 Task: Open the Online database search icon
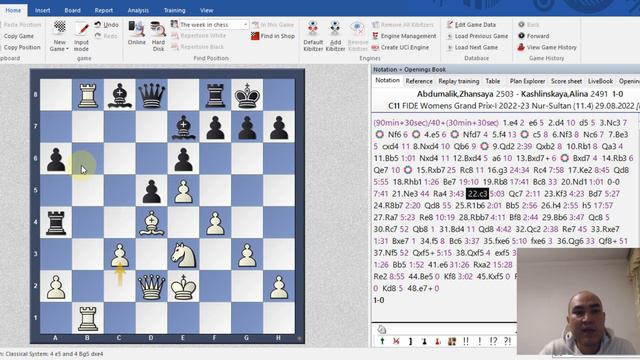pos(136,29)
